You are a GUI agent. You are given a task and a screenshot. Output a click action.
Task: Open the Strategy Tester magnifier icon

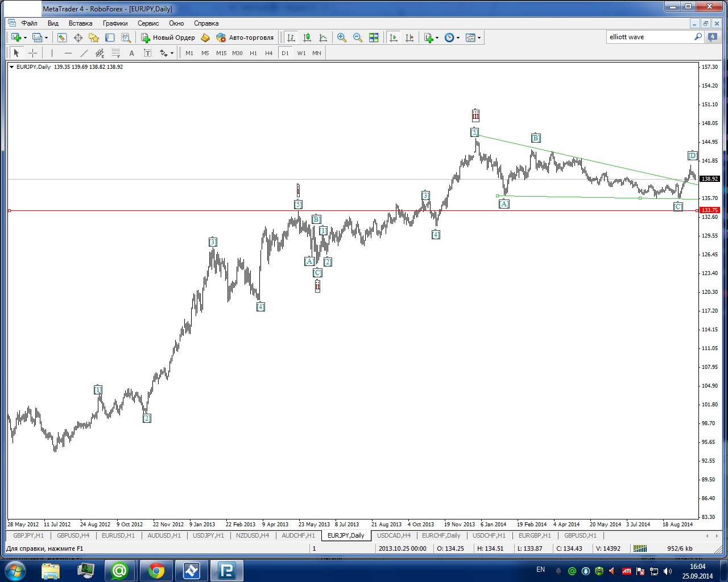(x=126, y=38)
